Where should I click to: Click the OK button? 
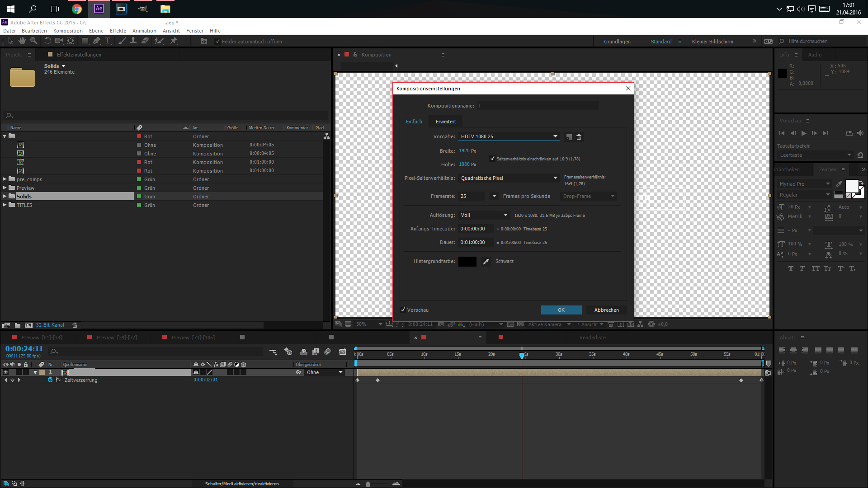[561, 310]
